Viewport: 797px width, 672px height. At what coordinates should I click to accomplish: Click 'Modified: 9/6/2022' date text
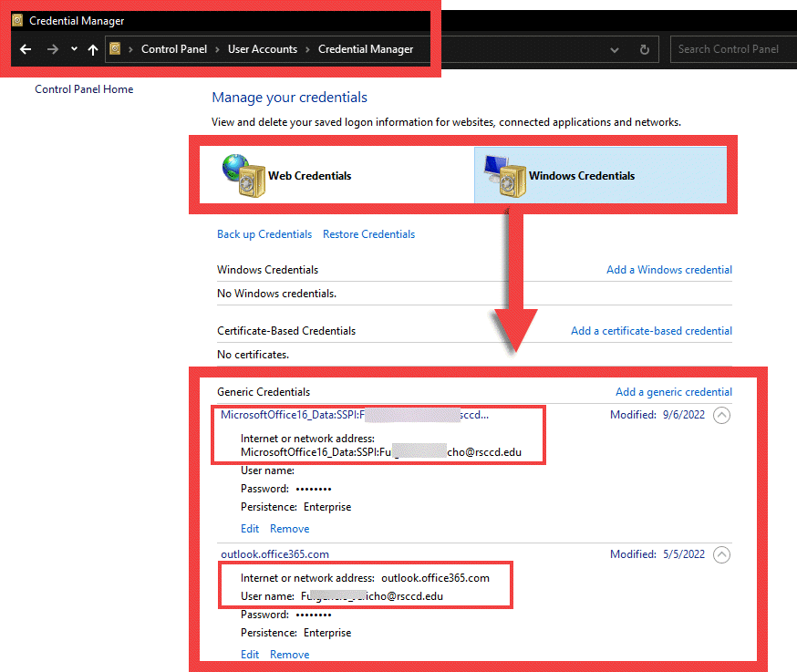pos(657,415)
